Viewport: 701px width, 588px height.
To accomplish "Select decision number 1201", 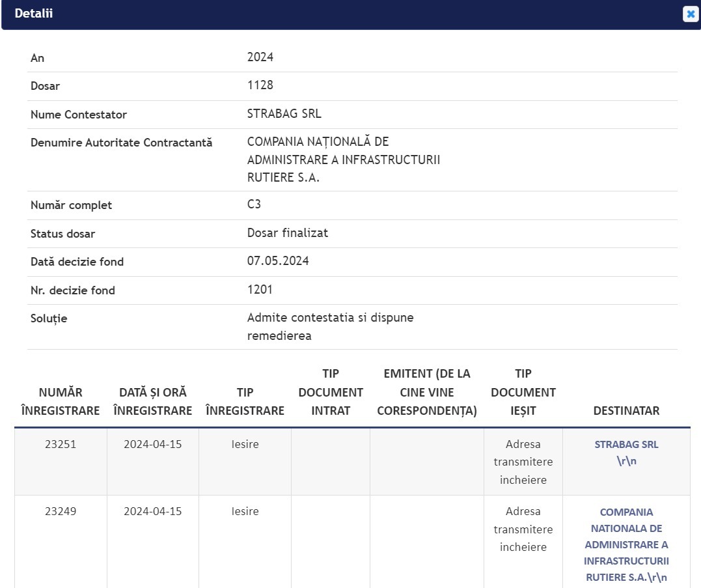I will (x=260, y=290).
